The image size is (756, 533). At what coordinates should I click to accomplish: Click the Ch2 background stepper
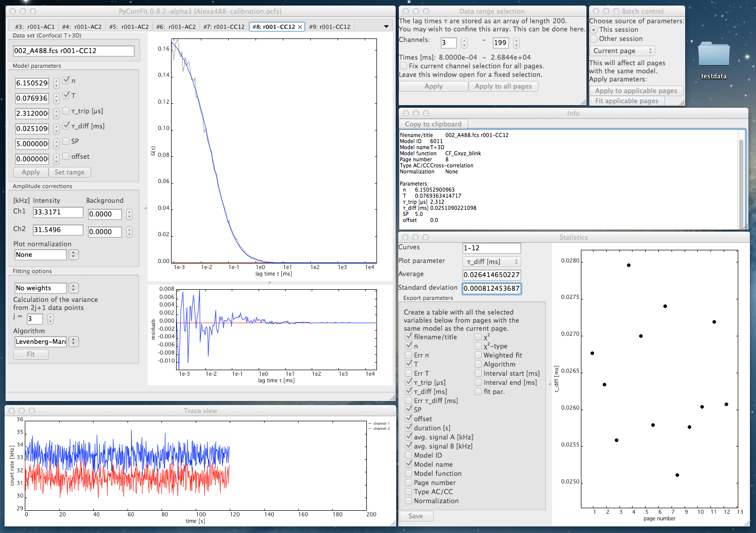(129, 232)
